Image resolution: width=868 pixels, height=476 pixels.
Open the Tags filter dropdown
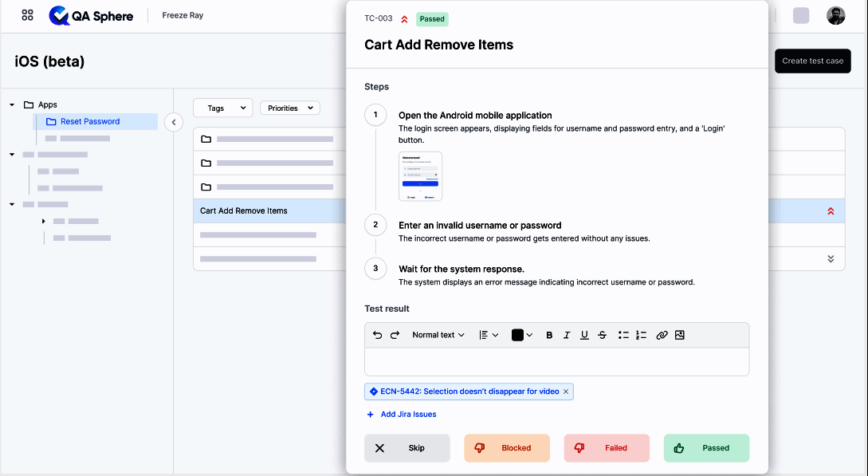pyautogui.click(x=222, y=108)
